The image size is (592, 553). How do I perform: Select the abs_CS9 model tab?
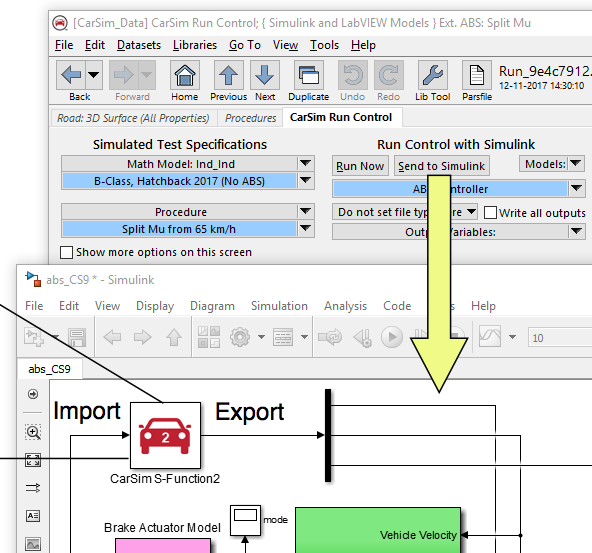(x=49, y=369)
